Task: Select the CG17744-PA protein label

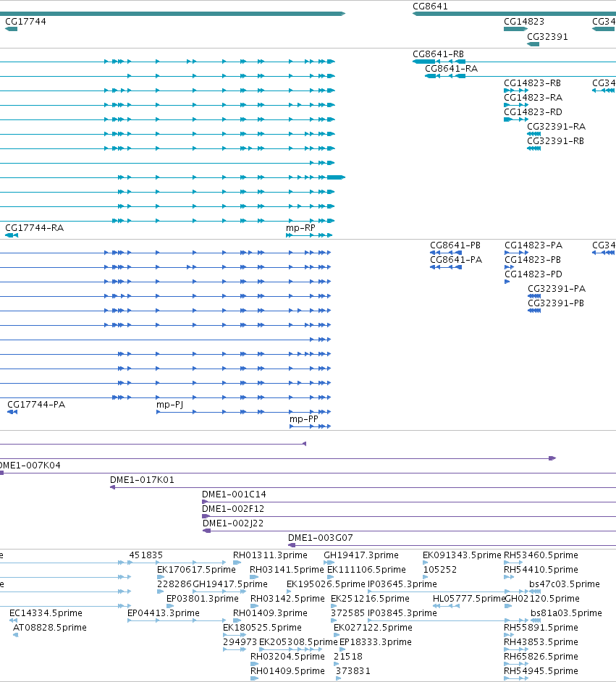Action: pyautogui.click(x=36, y=404)
